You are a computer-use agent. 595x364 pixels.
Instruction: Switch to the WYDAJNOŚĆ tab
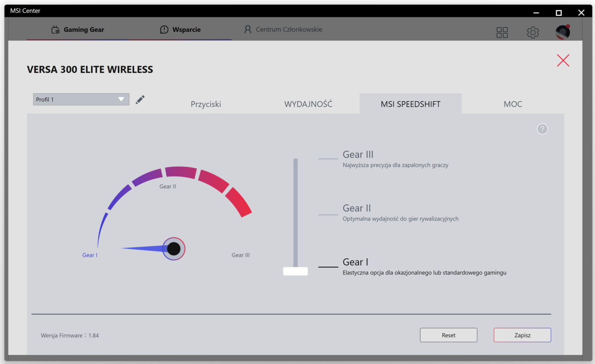click(x=308, y=104)
